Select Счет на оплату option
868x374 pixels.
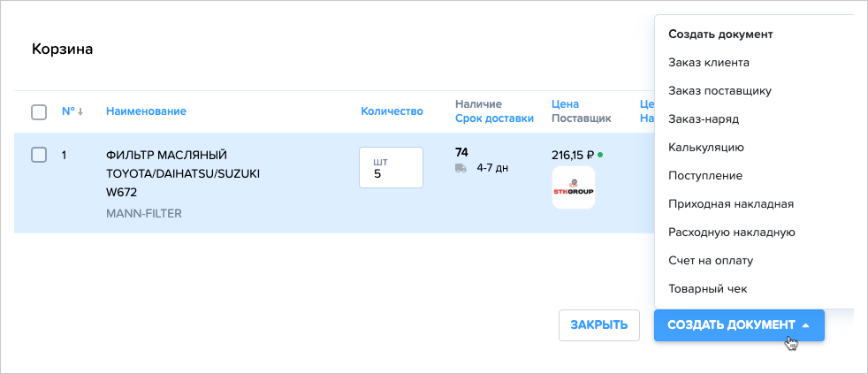711,261
